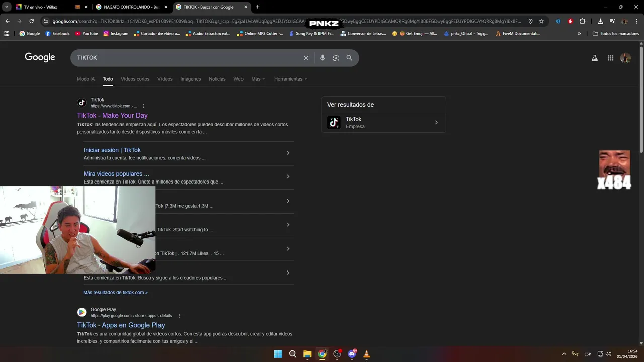Start voice search with the microphone icon
This screenshot has height=362, width=644.
point(323,58)
